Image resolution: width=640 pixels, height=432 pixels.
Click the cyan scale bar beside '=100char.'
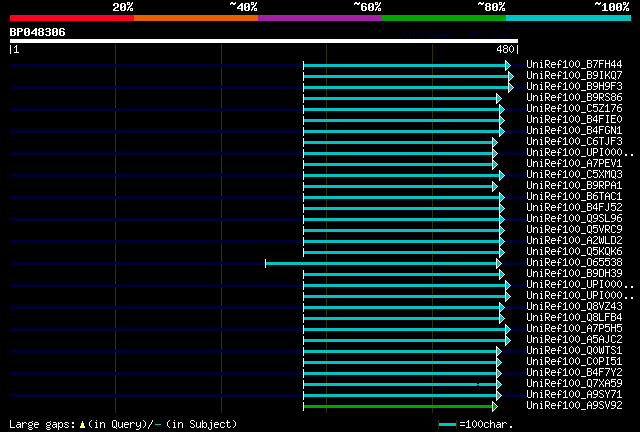click(x=447, y=425)
